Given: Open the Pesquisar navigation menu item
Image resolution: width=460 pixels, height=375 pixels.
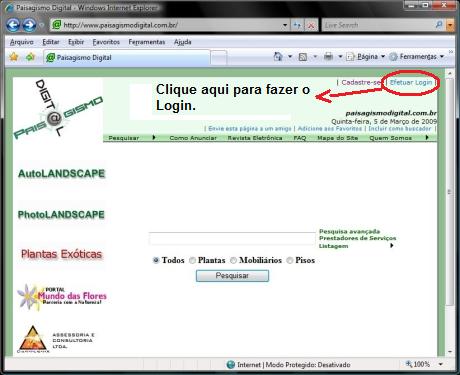Looking at the screenshot, I should tap(124, 138).
